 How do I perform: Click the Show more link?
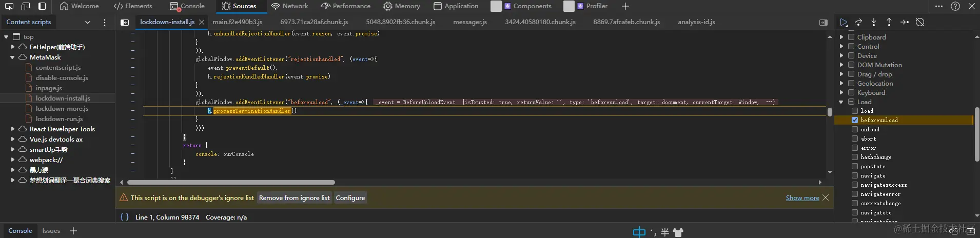(x=802, y=197)
